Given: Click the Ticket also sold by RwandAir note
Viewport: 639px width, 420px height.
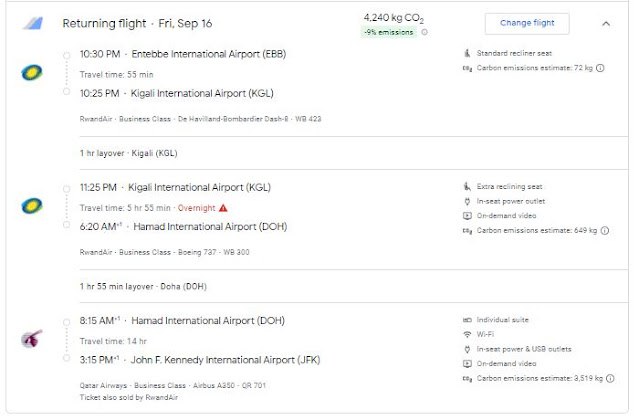Looking at the screenshot, I should click(x=123, y=397).
